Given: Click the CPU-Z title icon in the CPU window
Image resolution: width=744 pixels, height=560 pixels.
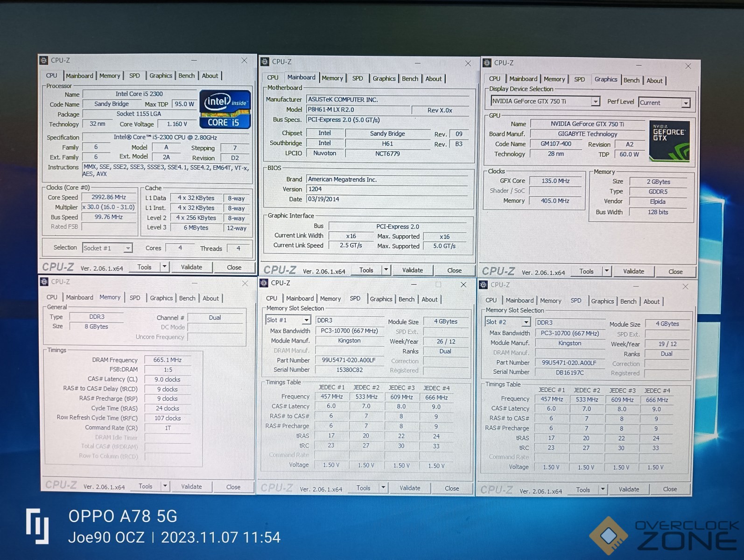Looking at the screenshot, I should click(x=44, y=60).
